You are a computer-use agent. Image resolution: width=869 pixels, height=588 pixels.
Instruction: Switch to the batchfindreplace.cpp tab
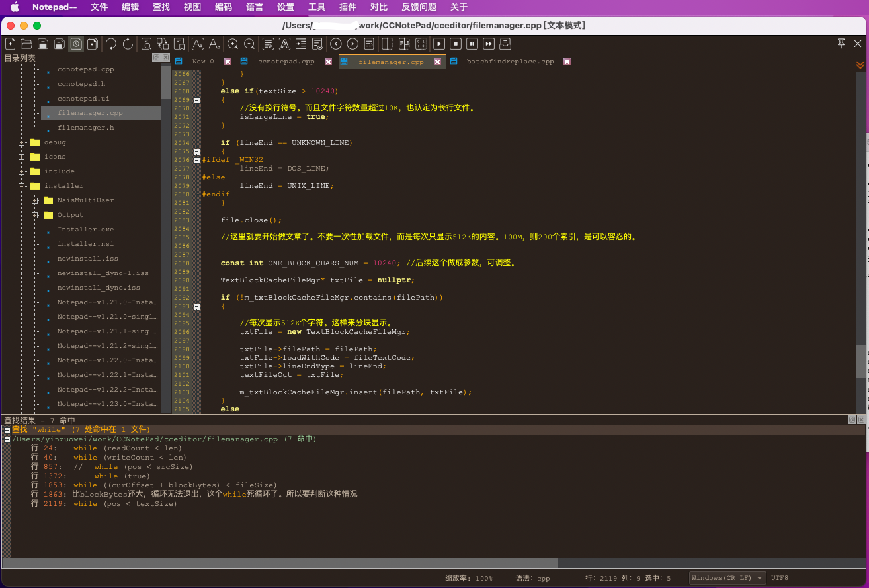pyautogui.click(x=510, y=62)
